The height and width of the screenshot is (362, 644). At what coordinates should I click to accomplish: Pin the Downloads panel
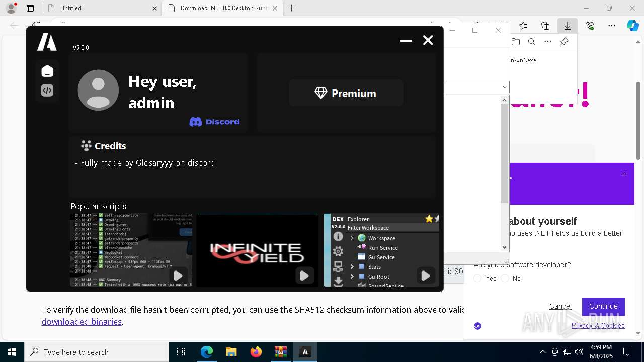click(x=565, y=42)
